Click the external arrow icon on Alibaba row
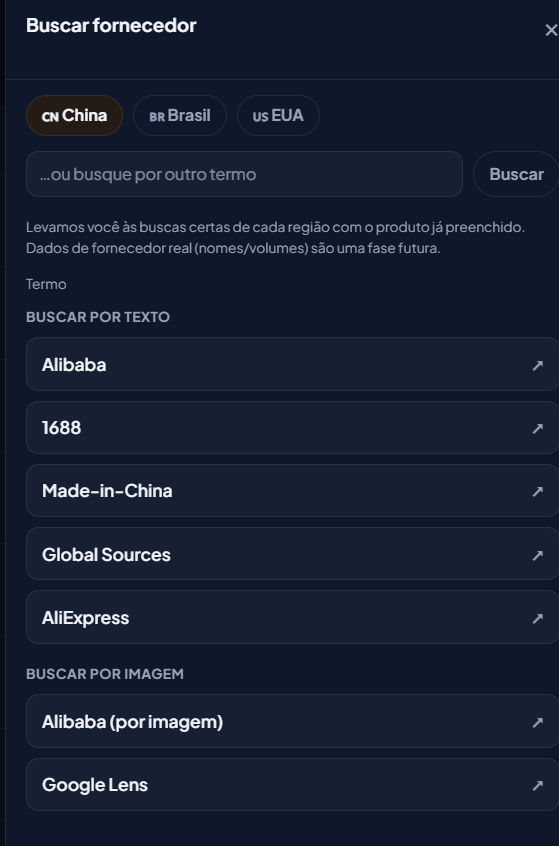 click(537, 365)
